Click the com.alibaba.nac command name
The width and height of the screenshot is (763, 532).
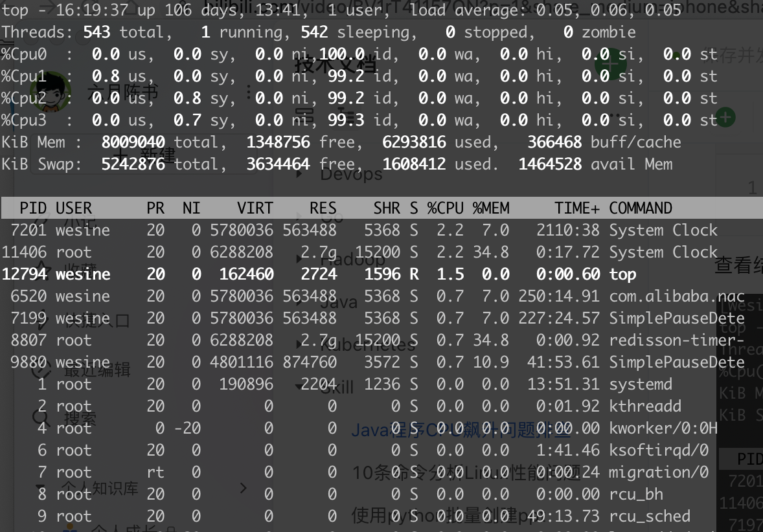point(677,296)
